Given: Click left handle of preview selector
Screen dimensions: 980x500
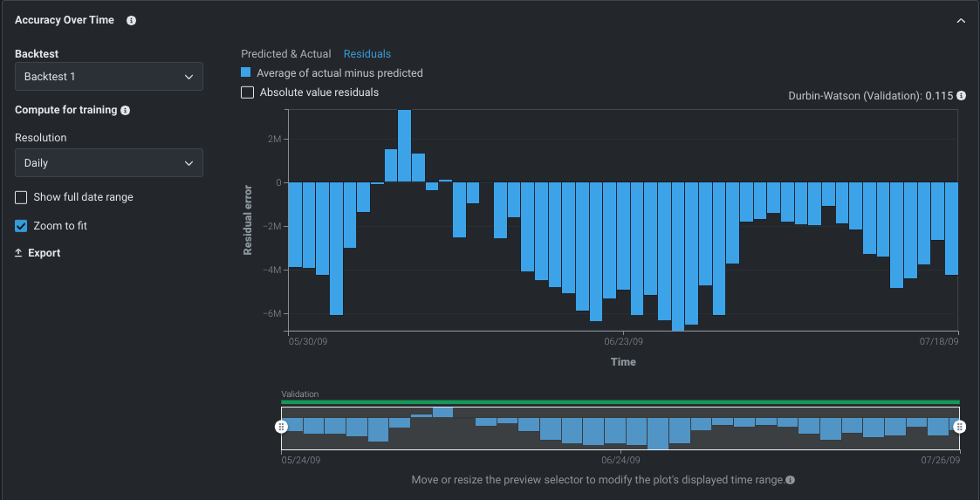Looking at the screenshot, I should point(281,427).
